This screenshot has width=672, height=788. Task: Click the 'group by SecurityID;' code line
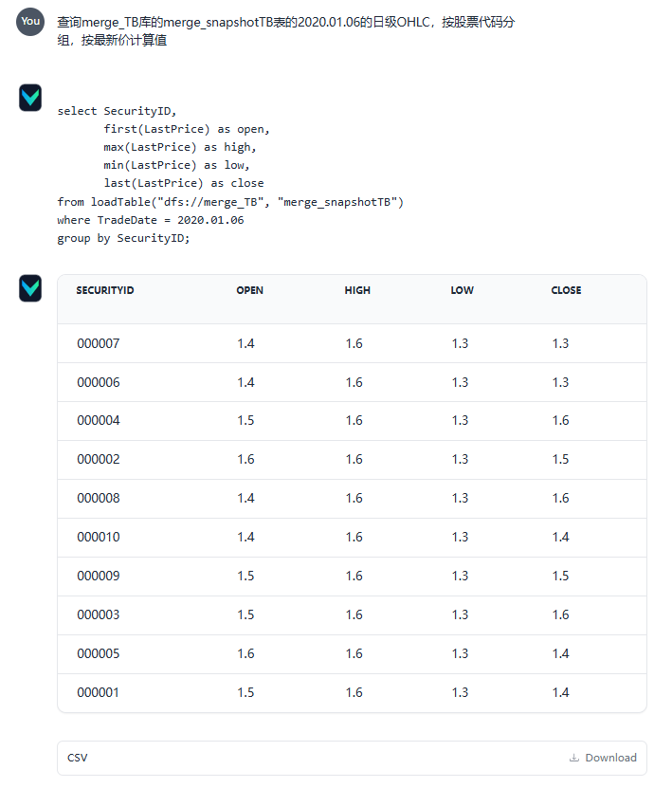click(123, 238)
